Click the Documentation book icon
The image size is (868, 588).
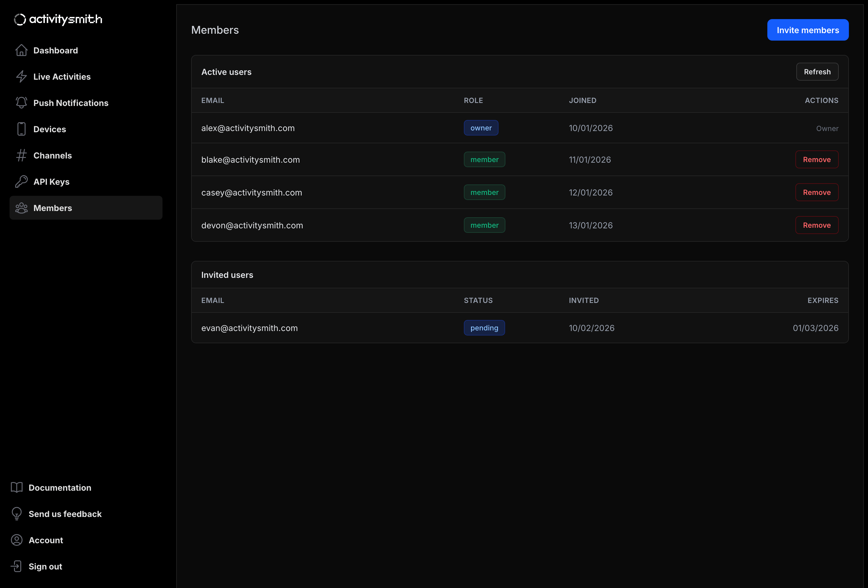(17, 488)
